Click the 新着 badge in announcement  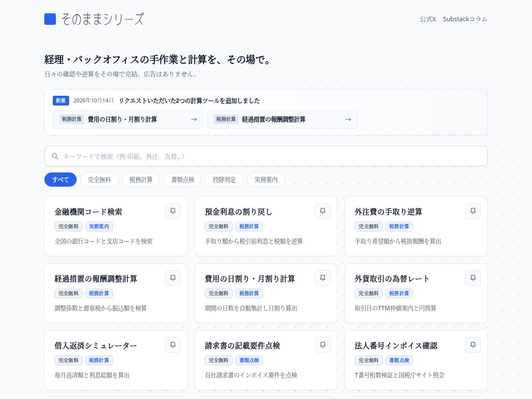coord(61,101)
